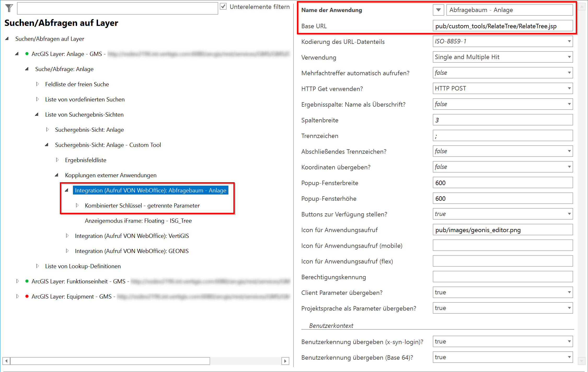The width and height of the screenshot is (588, 372).
Task: Uncheck the Unterelemente filtern checkbox
Action: (223, 7)
